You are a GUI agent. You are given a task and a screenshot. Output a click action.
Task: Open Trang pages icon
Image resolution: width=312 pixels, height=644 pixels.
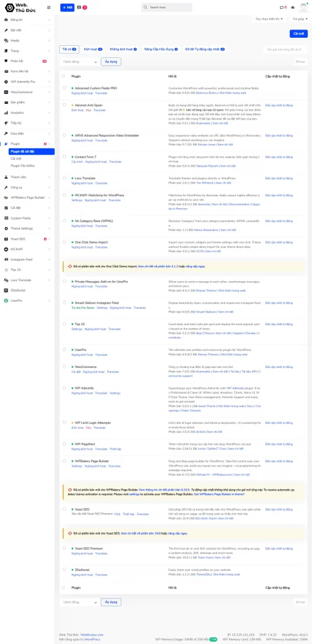6,51
